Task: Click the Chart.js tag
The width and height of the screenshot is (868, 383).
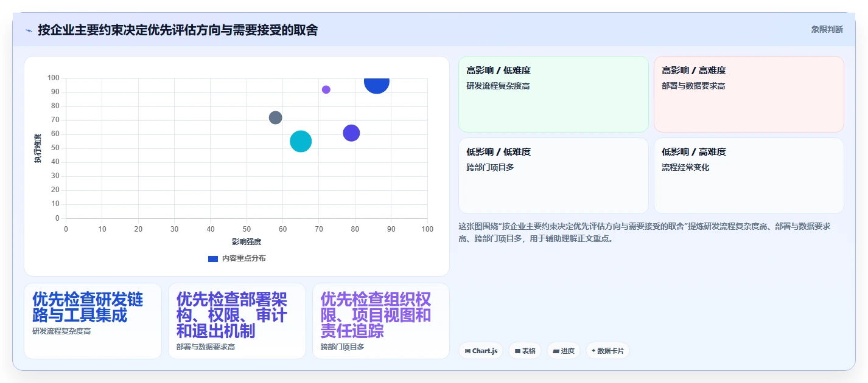Action: [481, 351]
